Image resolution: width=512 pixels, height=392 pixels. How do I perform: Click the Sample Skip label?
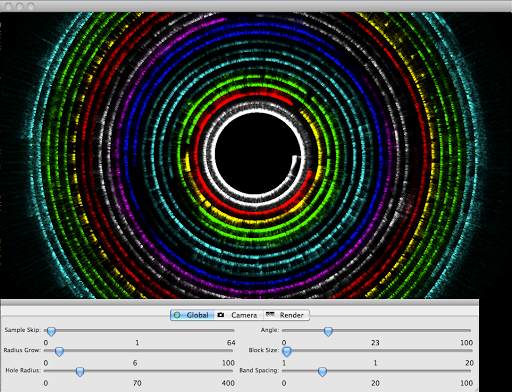(22, 330)
